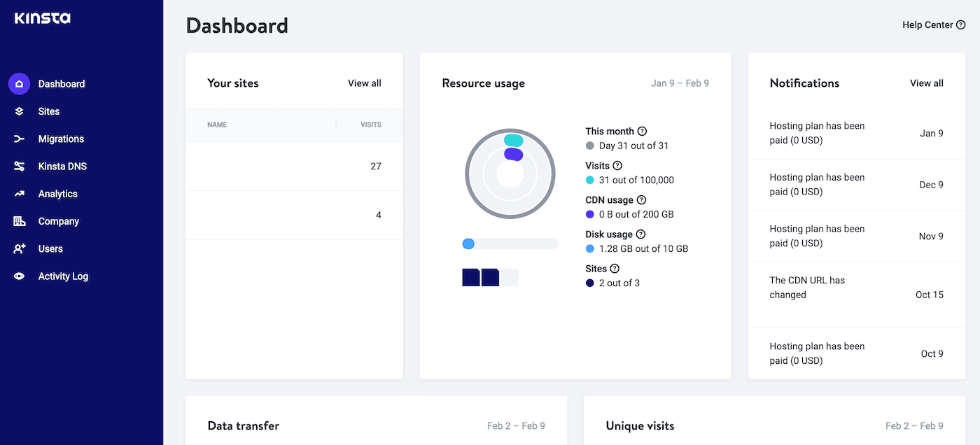Select site row with 4 visits
This screenshot has width=980, height=445.
click(x=294, y=216)
